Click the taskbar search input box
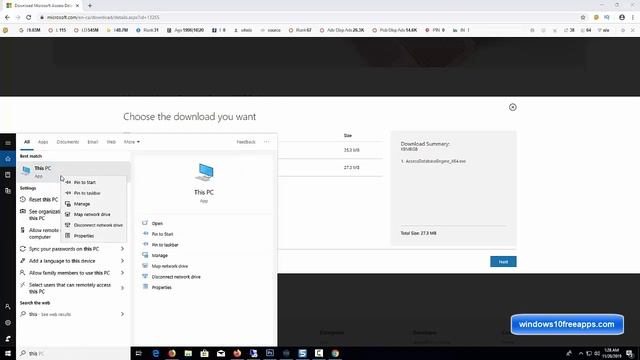Image resolution: width=640 pixels, height=360 pixels. [73, 353]
